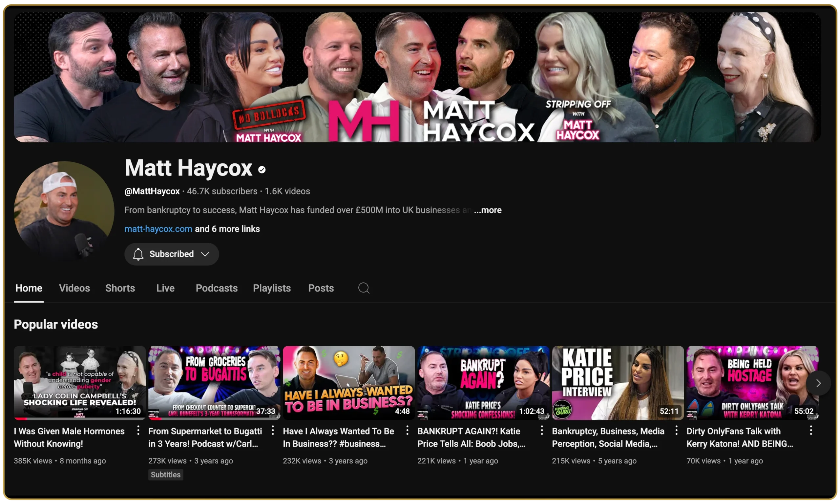Click '232K views' under business video
The height and width of the screenshot is (504, 840).
302,461
